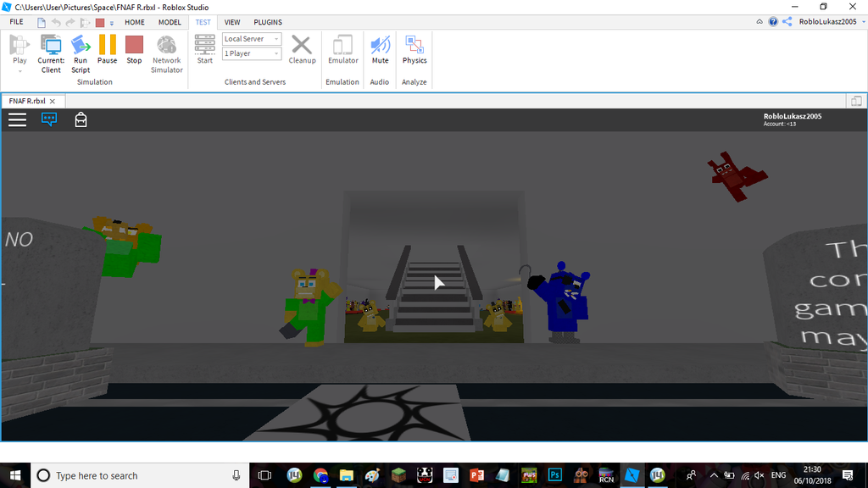Open Task View on the taskbar
Image resolution: width=868 pixels, height=488 pixels.
(x=265, y=475)
